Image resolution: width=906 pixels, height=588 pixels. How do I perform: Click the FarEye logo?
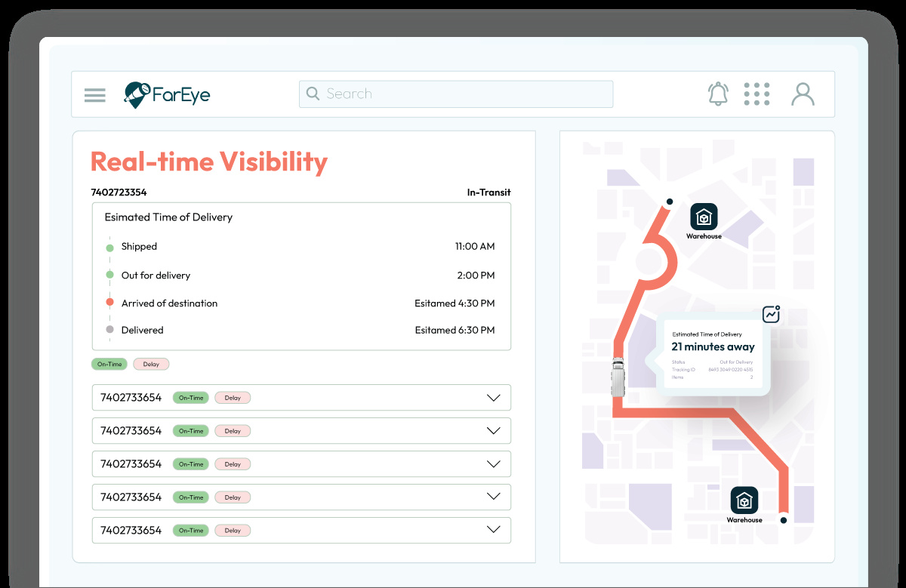(167, 94)
